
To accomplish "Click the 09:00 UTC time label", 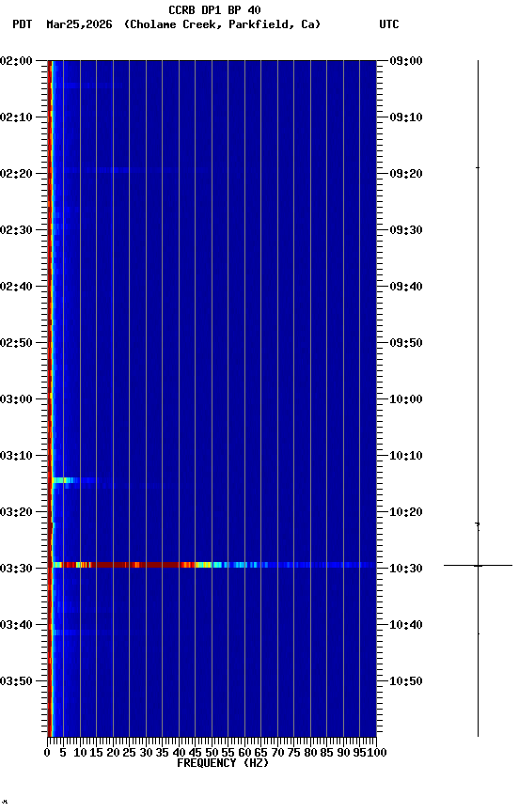I will pyautogui.click(x=406, y=60).
